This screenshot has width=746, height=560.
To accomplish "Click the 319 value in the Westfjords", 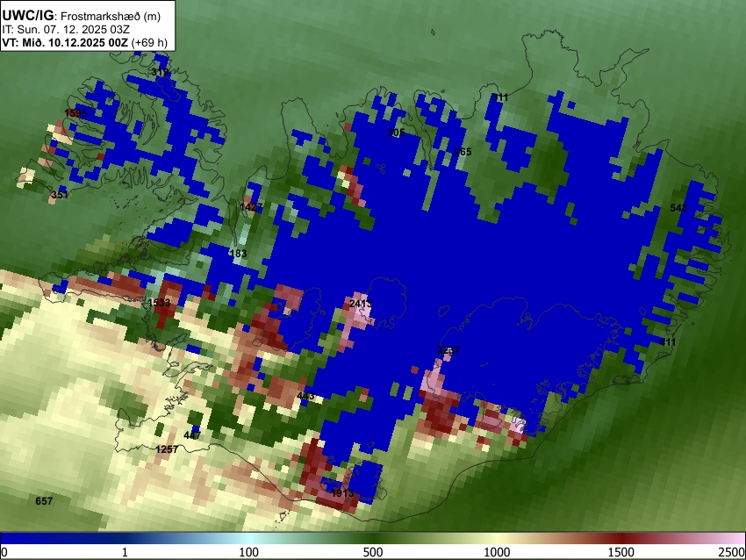I will click(161, 72).
